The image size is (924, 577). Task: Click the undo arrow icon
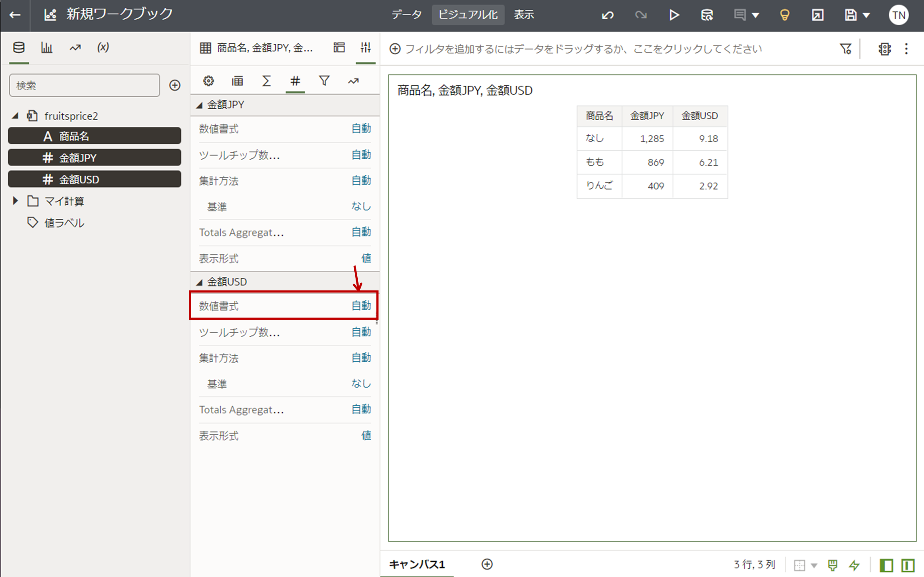[608, 15]
